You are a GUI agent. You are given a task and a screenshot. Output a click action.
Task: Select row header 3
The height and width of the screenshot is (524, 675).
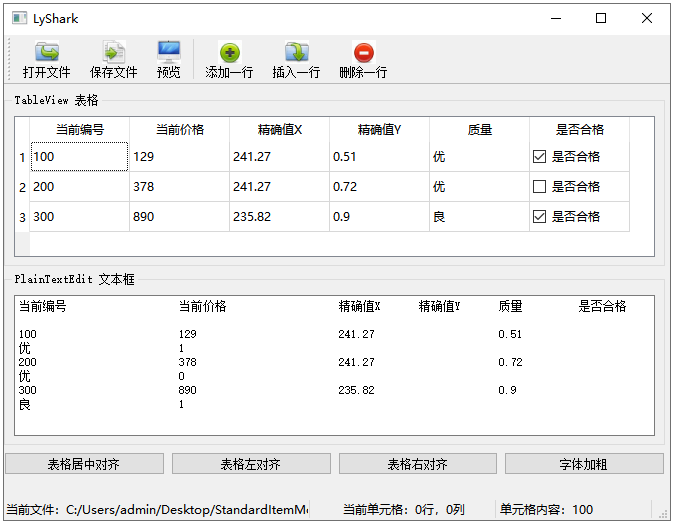pos(22,217)
